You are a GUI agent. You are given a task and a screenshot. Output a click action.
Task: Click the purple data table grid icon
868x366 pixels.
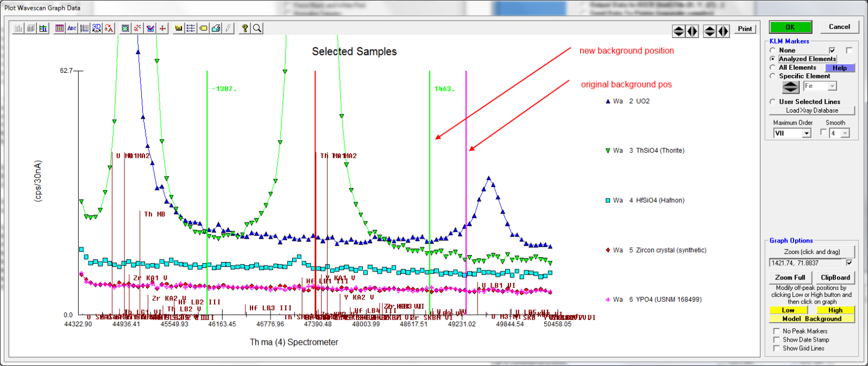tap(59, 28)
